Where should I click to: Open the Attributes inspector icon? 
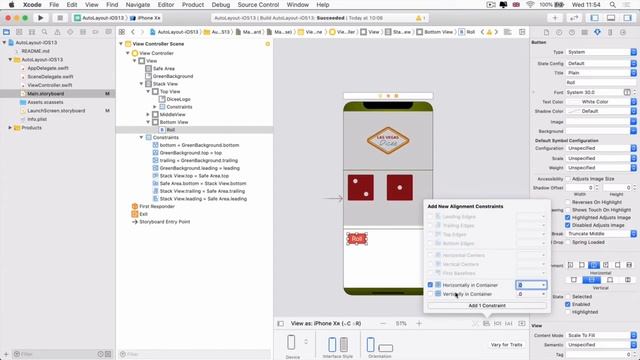pos(597,32)
